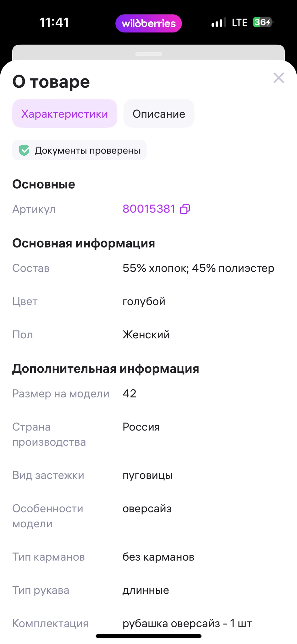Tap the color value голубой
The height and width of the screenshot is (644, 297).
click(144, 301)
